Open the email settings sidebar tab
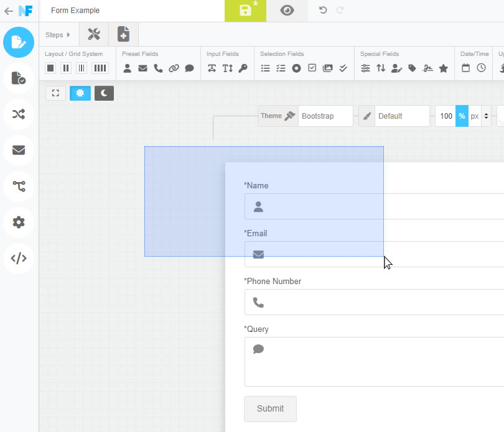This screenshot has width=504, height=432. (19, 150)
